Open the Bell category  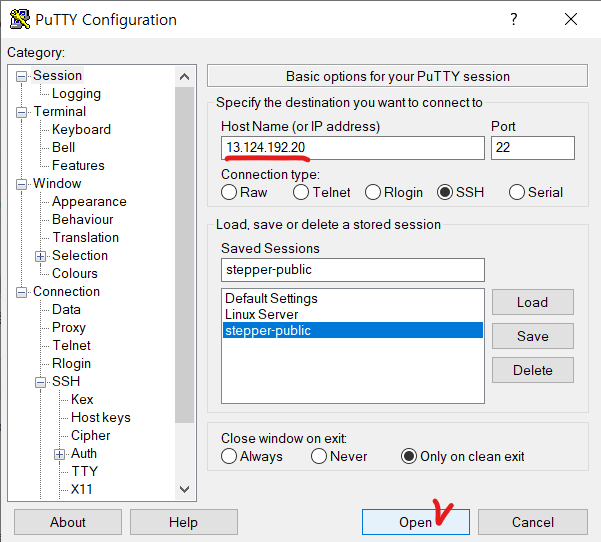pos(63,148)
